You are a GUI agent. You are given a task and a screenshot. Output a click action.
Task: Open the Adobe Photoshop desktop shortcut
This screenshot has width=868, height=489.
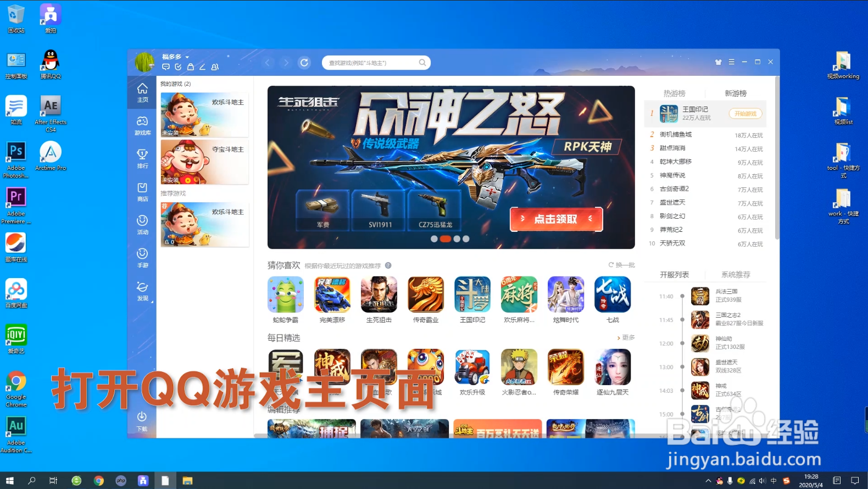pos(16,159)
